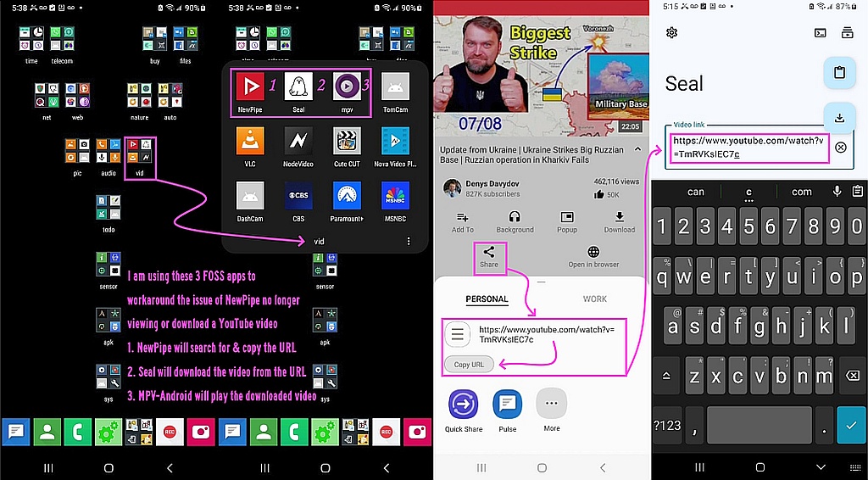Screen dimensions: 868x480
Task: Tap Seal download floating button
Action: click(839, 117)
